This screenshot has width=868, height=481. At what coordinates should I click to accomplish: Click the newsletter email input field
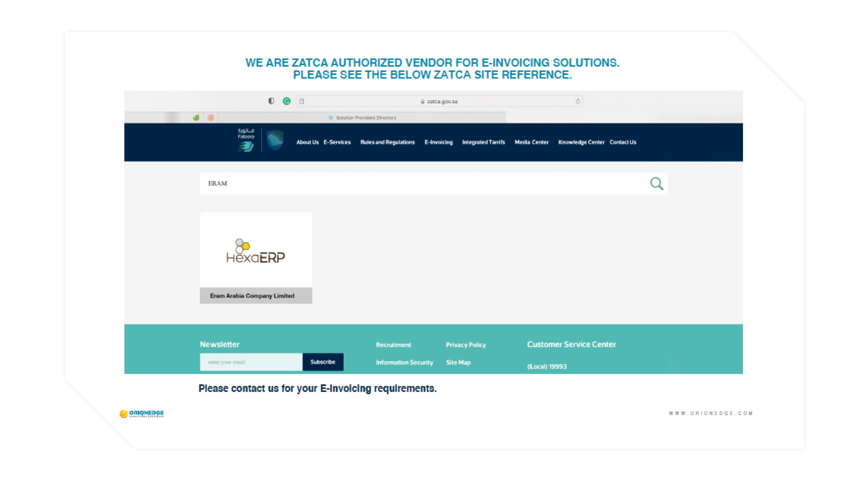(x=251, y=362)
